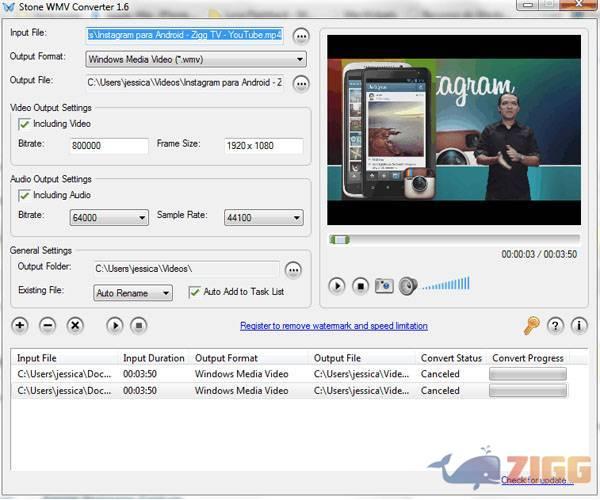600x500 pixels.
Task: Open the Existing File Auto Rename dropdown
Action: click(133, 293)
